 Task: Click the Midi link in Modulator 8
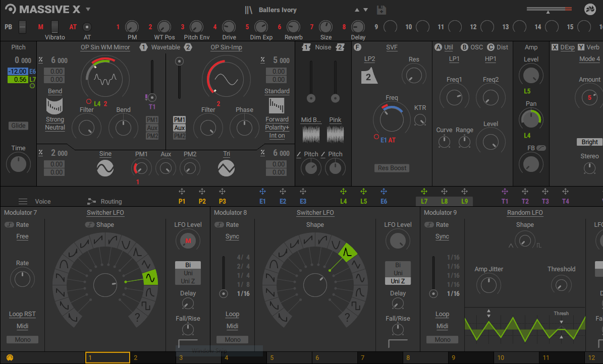[232, 326]
